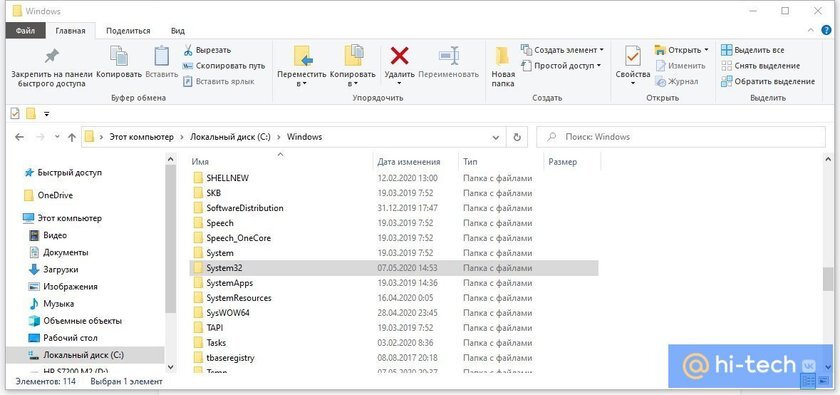
Task: Click navigation pane scrollbar down arrow
Action: tap(171, 368)
